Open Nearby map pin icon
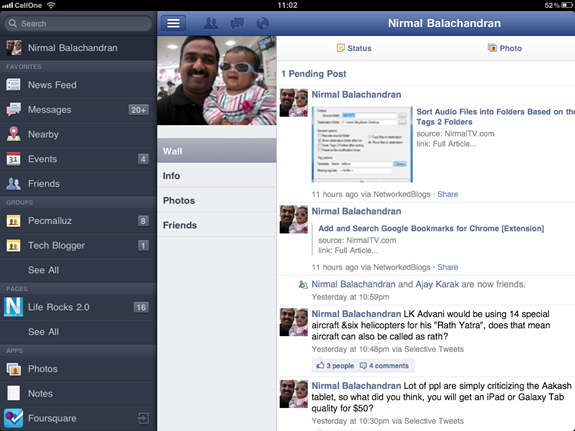Image resolution: width=575 pixels, height=431 pixels. (x=14, y=134)
